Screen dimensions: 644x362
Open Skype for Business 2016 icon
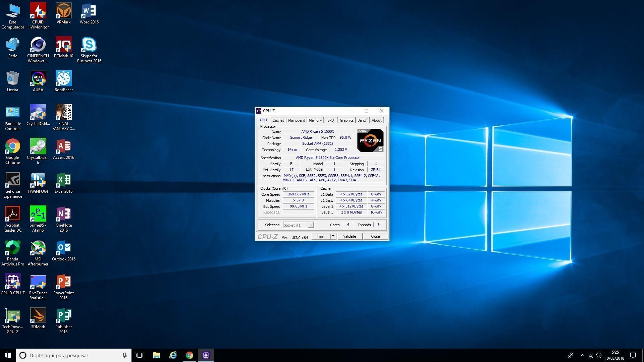pos(89,50)
